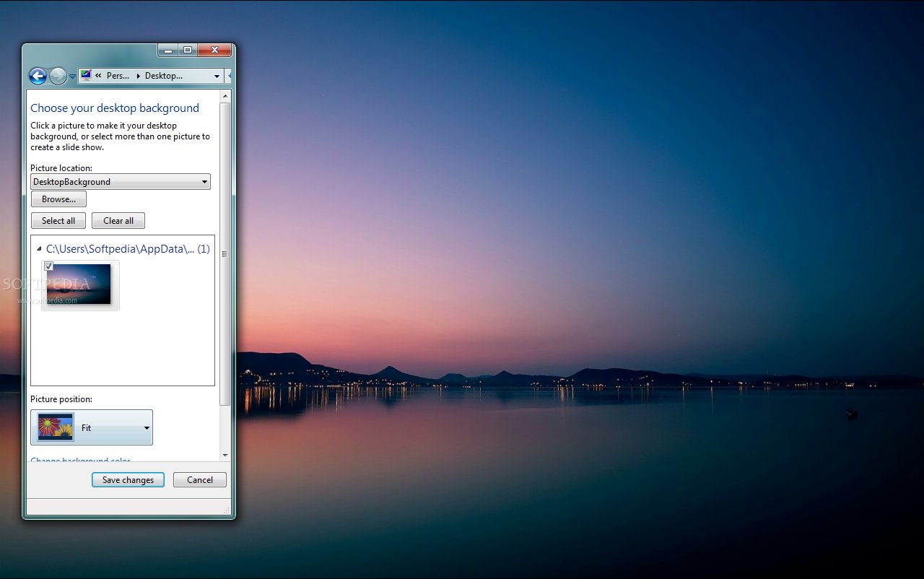Open recent pages arrow beside Forward button
This screenshot has height=579, width=924.
tap(72, 77)
